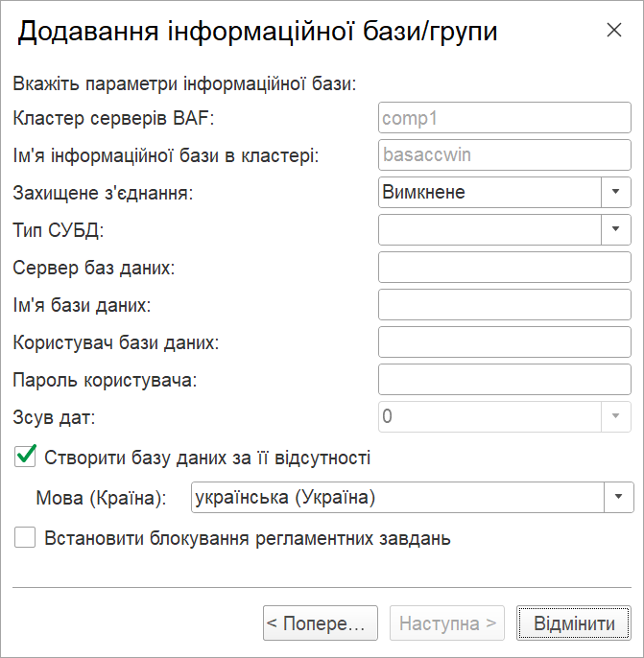Click the Користувач бази даних: label

[116, 342]
